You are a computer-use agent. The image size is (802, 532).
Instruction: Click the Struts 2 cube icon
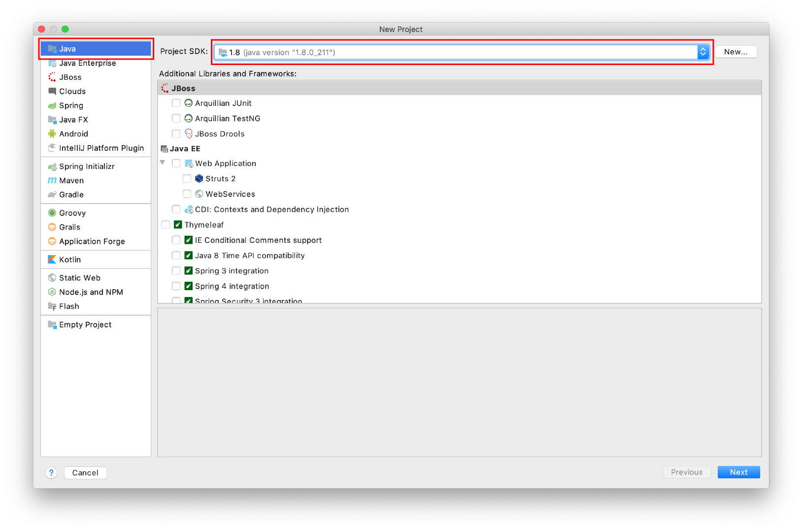pyautogui.click(x=199, y=178)
